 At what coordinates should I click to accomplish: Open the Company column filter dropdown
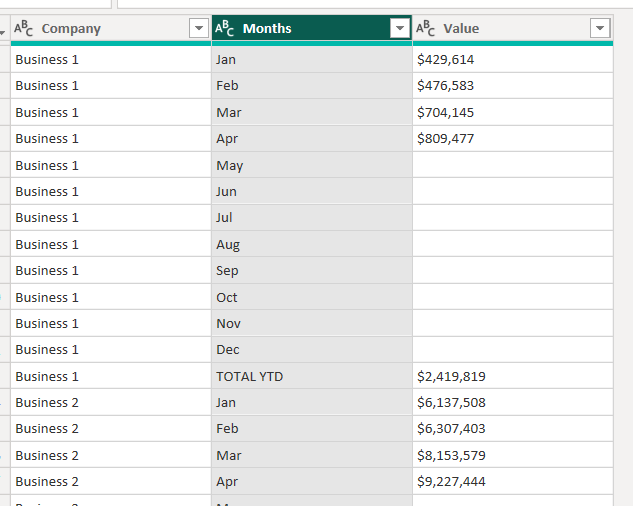[x=199, y=28]
